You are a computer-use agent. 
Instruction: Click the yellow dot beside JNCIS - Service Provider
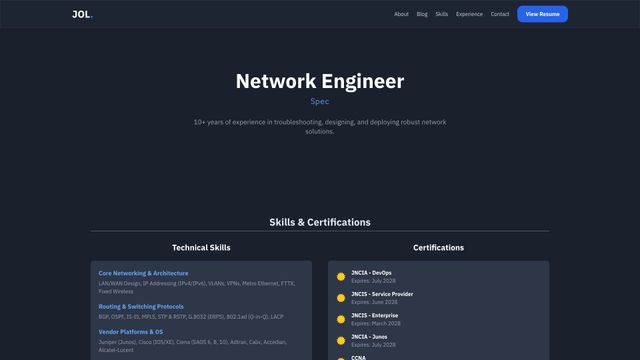click(x=341, y=298)
